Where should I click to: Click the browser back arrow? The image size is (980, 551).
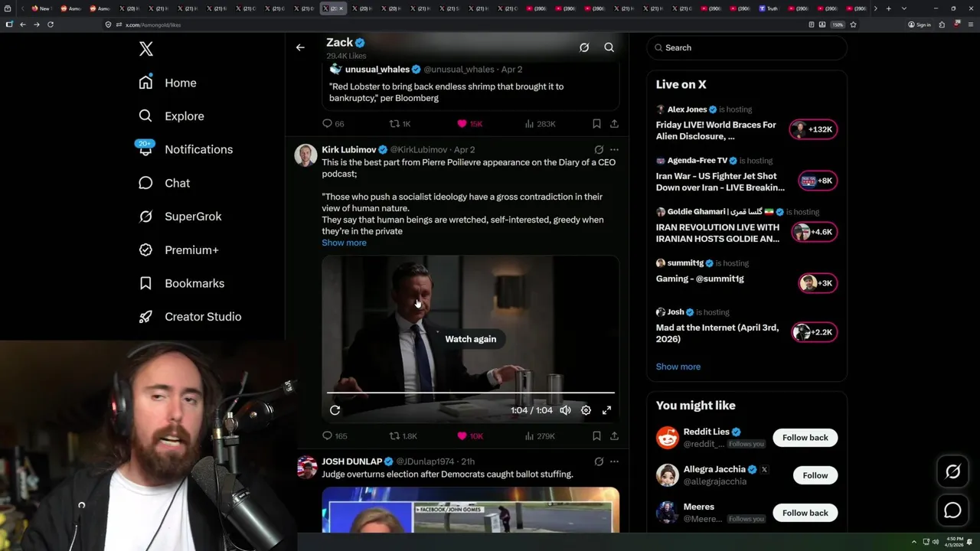click(23, 24)
